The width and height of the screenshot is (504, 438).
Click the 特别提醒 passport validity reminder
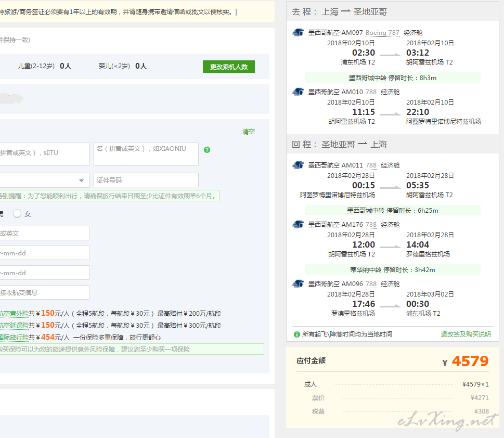(110, 196)
